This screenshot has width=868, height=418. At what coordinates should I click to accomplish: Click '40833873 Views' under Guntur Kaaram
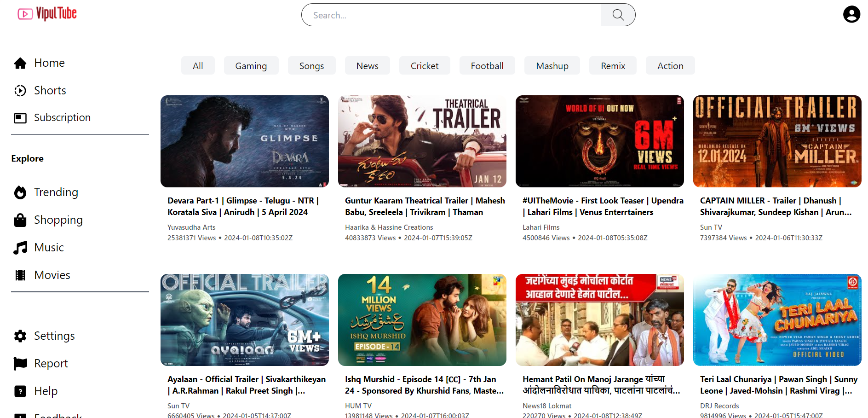tap(370, 238)
